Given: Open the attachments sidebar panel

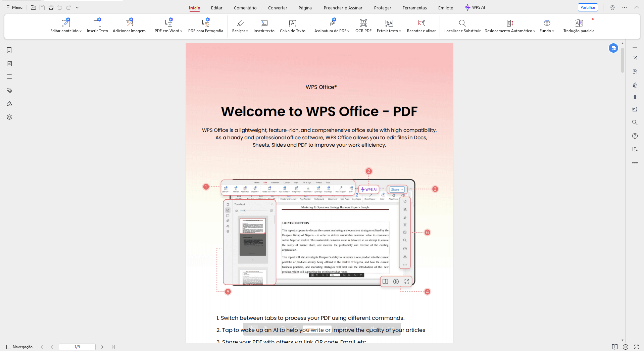Looking at the screenshot, I should tap(9, 90).
